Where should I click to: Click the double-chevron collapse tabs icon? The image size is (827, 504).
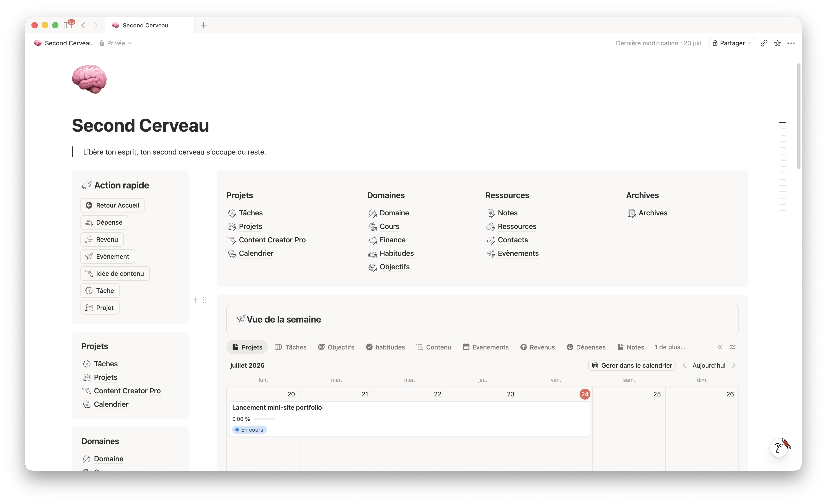click(720, 347)
